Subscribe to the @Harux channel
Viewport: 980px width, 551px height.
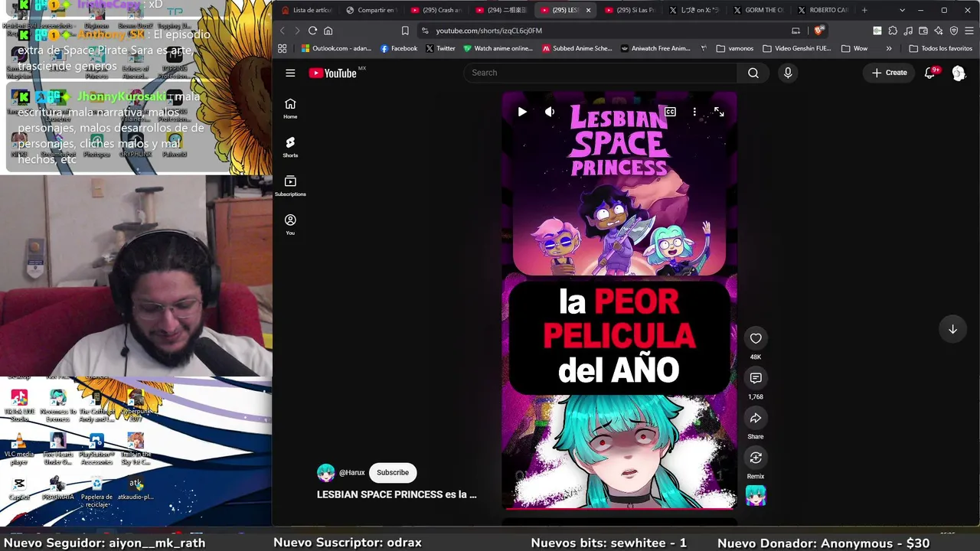pos(393,473)
